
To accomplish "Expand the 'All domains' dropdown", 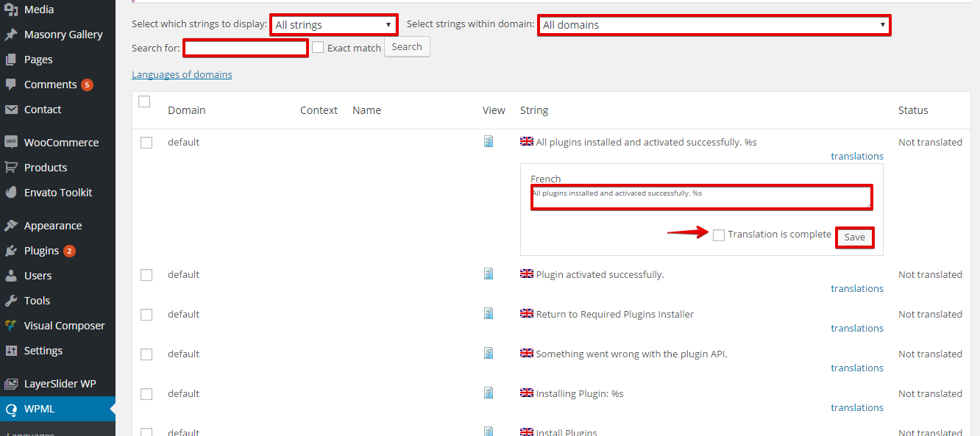I will click(714, 24).
